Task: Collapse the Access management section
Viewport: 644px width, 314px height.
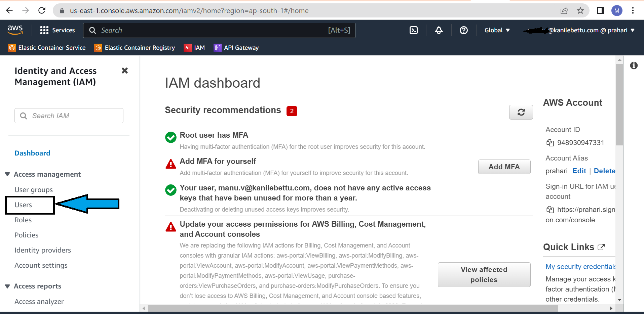Action: 7,174
